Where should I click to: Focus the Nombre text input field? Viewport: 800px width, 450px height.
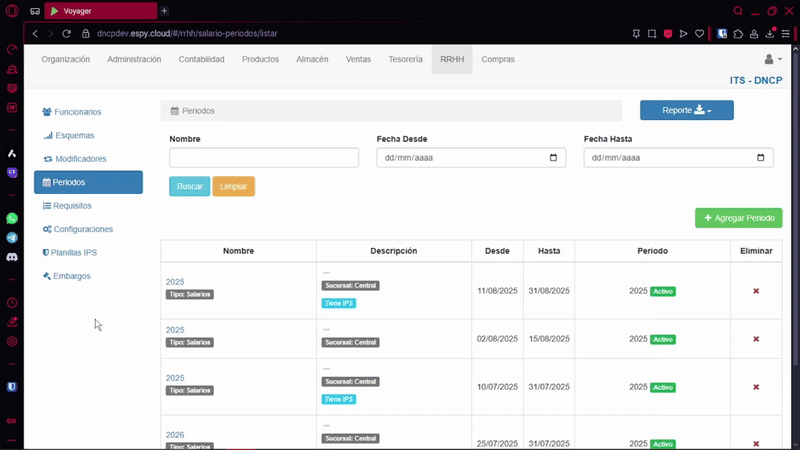click(x=264, y=158)
